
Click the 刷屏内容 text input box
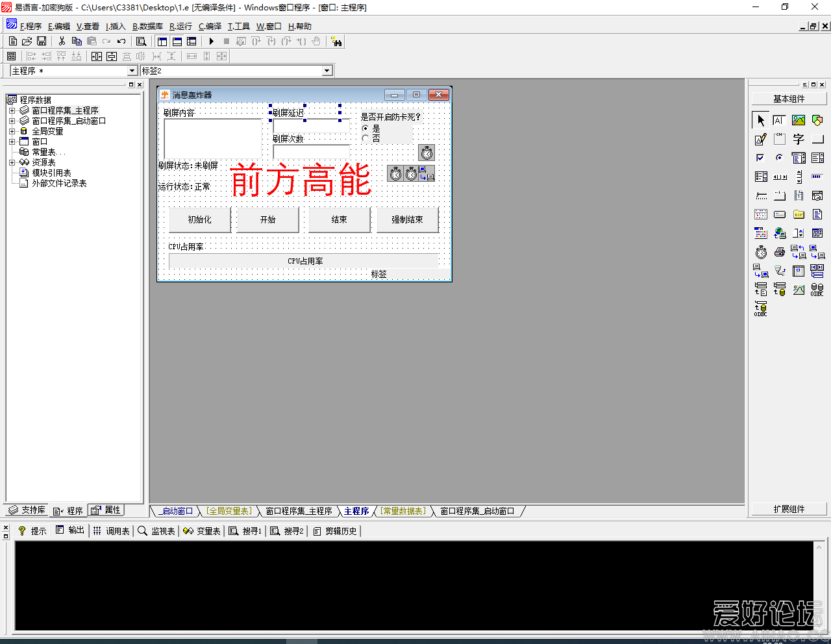click(212, 138)
